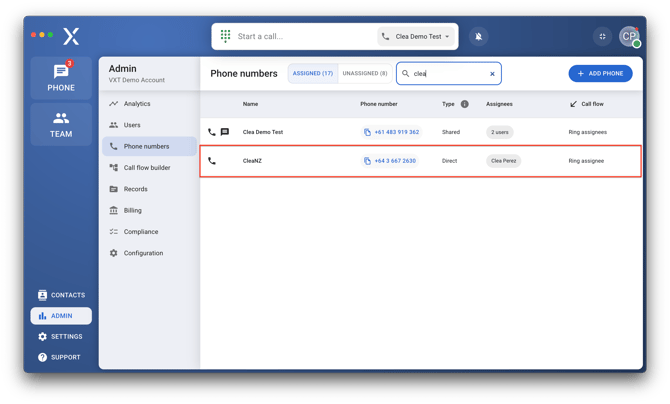This screenshot has width=670, height=404.
Task: Open the CP user avatar menu
Action: point(628,37)
